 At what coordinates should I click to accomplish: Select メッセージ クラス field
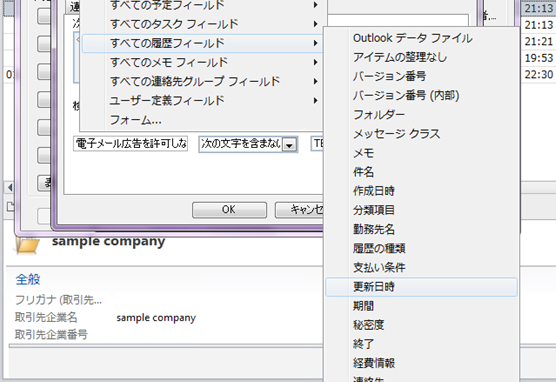coord(421,134)
